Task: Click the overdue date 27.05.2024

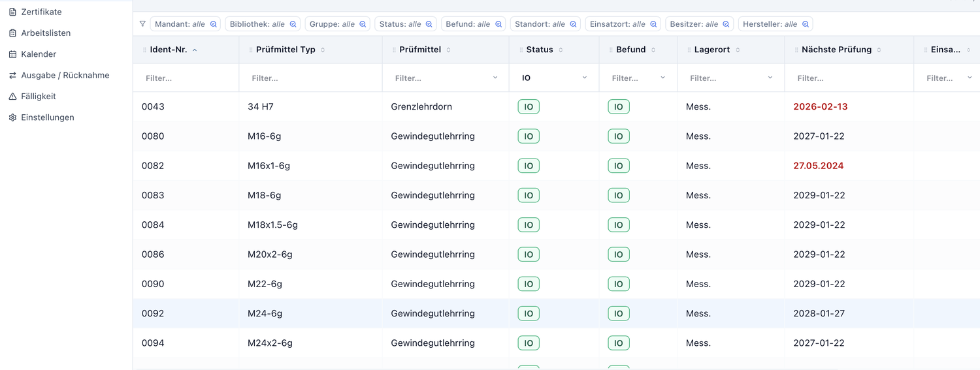Action: click(819, 166)
